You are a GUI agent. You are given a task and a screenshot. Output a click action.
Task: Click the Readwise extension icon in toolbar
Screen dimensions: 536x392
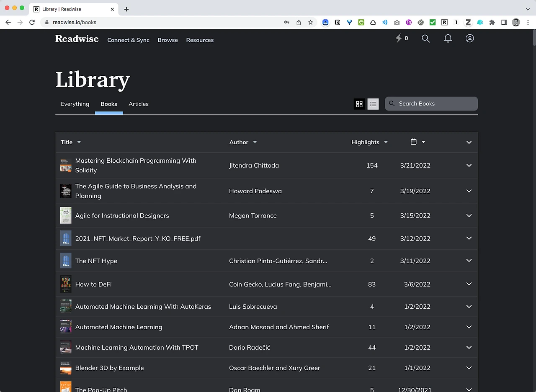click(445, 22)
